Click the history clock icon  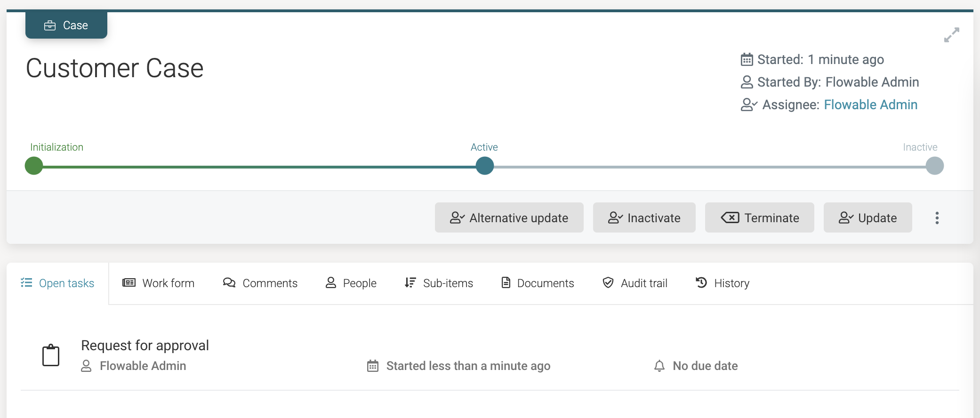[700, 283]
